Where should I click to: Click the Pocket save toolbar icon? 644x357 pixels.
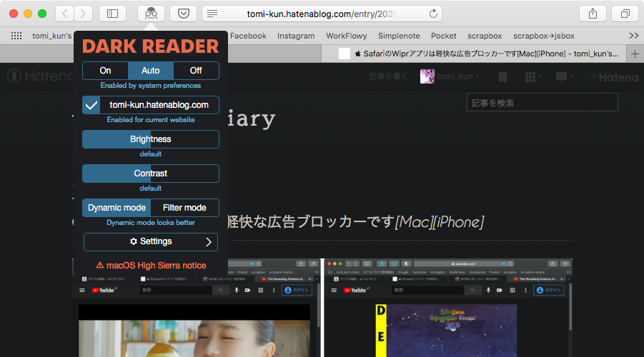click(183, 14)
